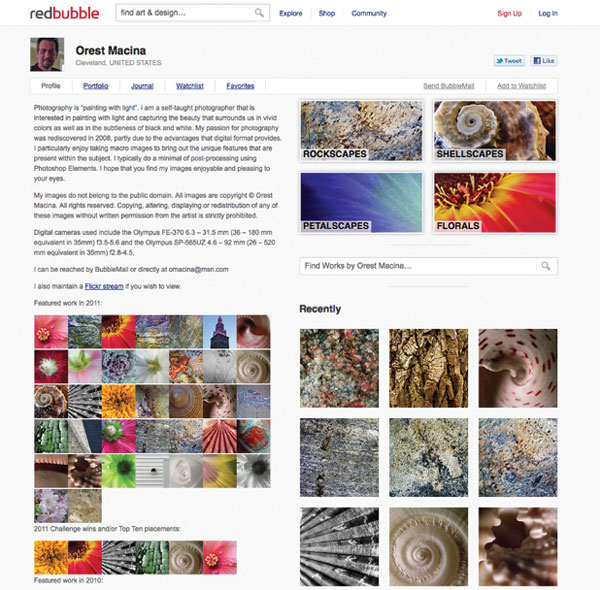Click search icon in Find Works field

point(546,266)
